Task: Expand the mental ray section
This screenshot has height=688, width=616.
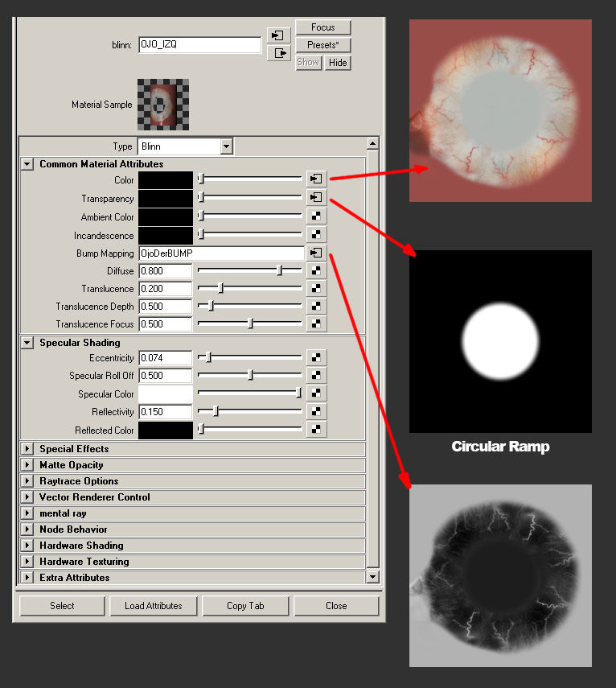Action: point(27,513)
